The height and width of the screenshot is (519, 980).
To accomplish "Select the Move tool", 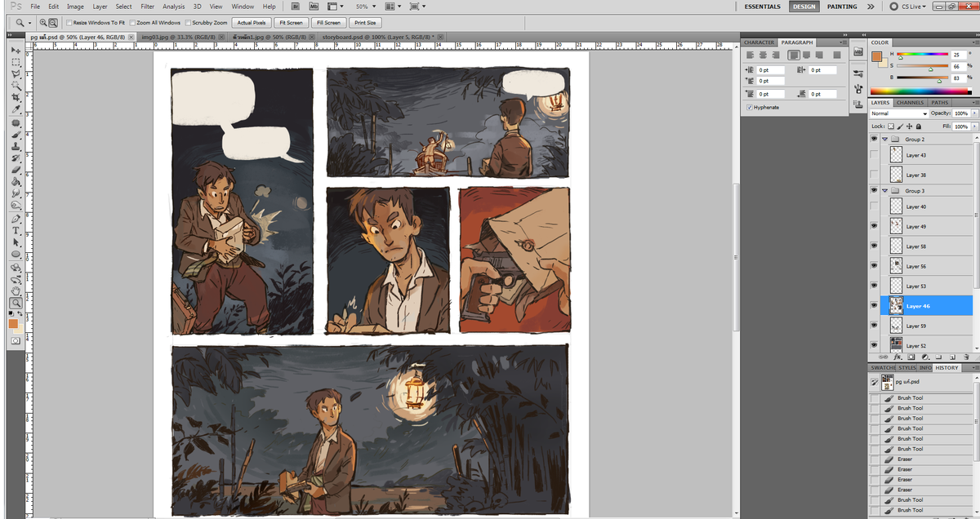I will pos(16,51).
